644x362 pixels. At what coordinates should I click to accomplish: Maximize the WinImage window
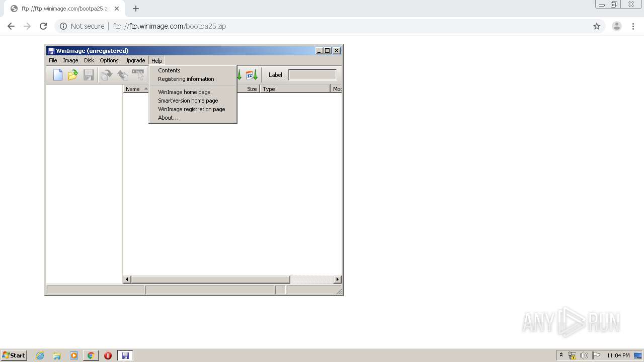pos(328,51)
